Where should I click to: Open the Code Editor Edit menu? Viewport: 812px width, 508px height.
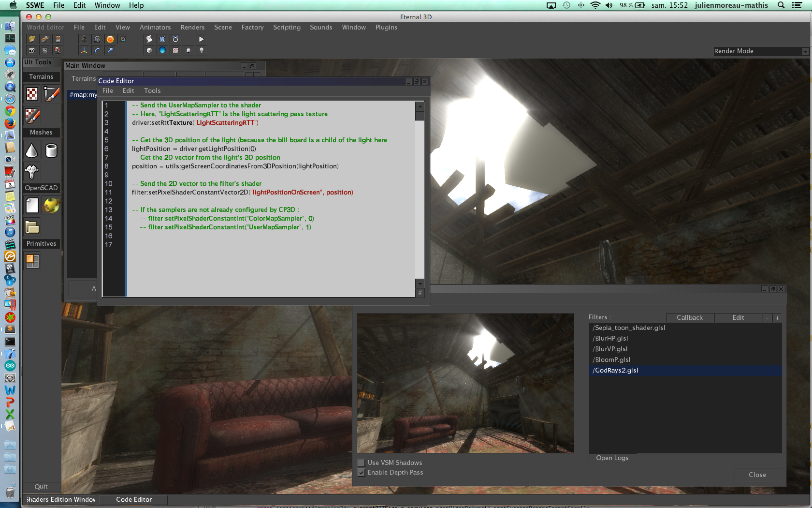coord(129,90)
